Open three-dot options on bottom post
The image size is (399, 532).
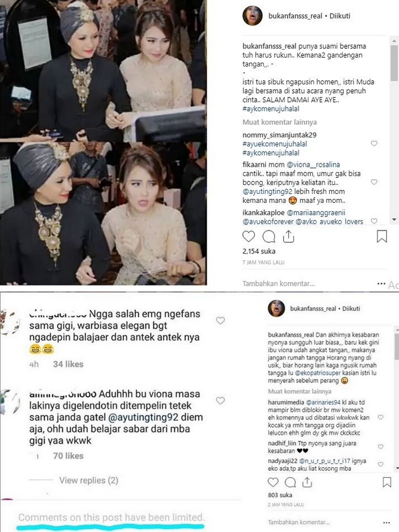[x=386, y=523]
